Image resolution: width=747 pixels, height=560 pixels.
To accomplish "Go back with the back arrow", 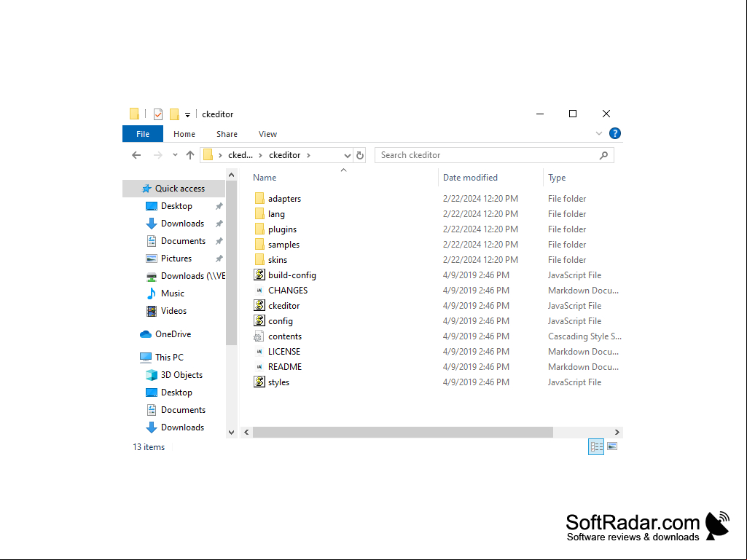I will coord(137,155).
